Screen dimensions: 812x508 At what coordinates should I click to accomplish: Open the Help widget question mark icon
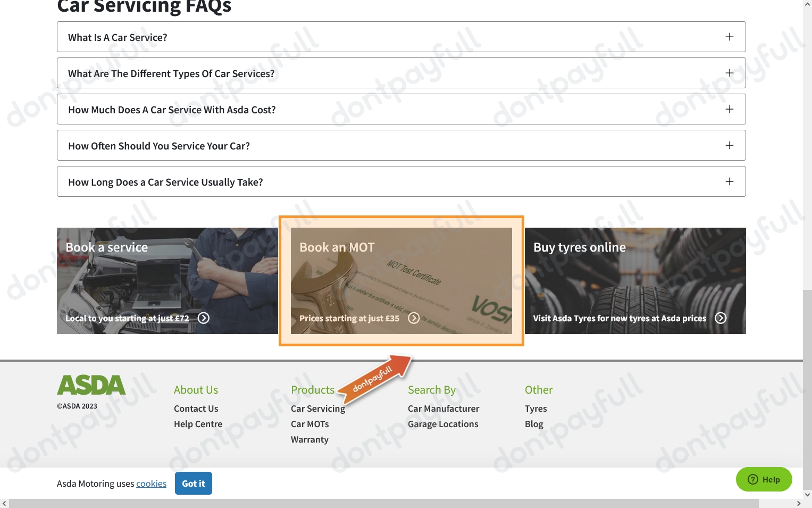753,479
